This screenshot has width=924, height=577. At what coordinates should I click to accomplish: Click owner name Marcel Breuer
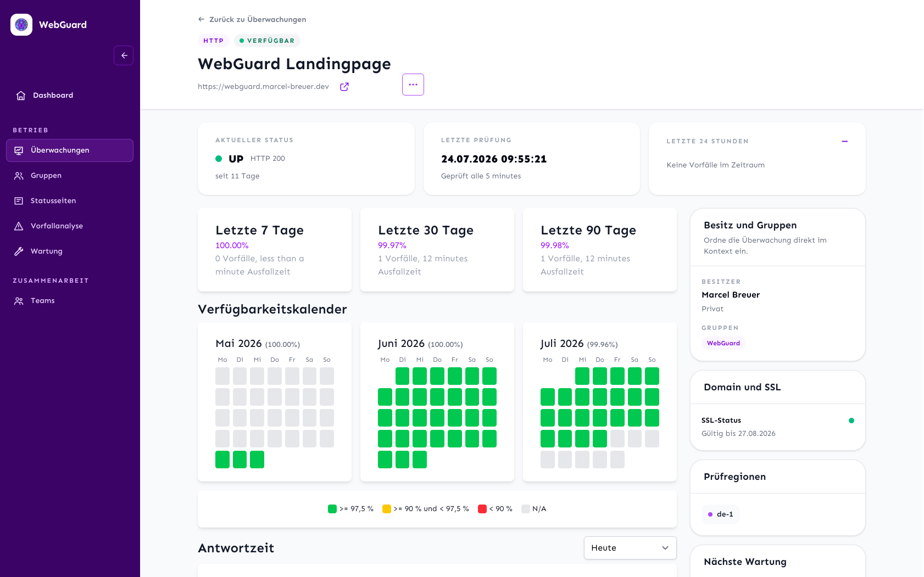click(731, 295)
